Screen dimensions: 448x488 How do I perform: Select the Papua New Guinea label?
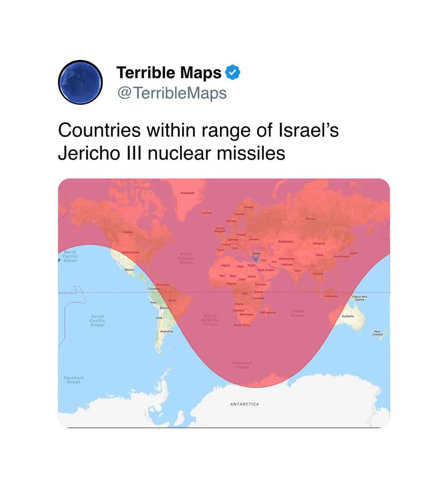pyautogui.click(x=360, y=298)
